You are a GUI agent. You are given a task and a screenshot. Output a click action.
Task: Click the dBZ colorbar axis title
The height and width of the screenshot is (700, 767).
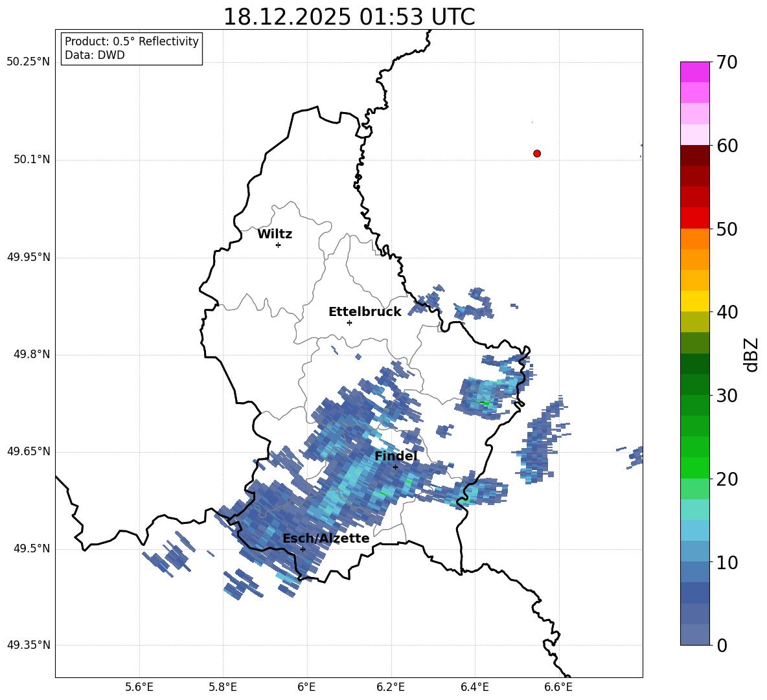(752, 354)
